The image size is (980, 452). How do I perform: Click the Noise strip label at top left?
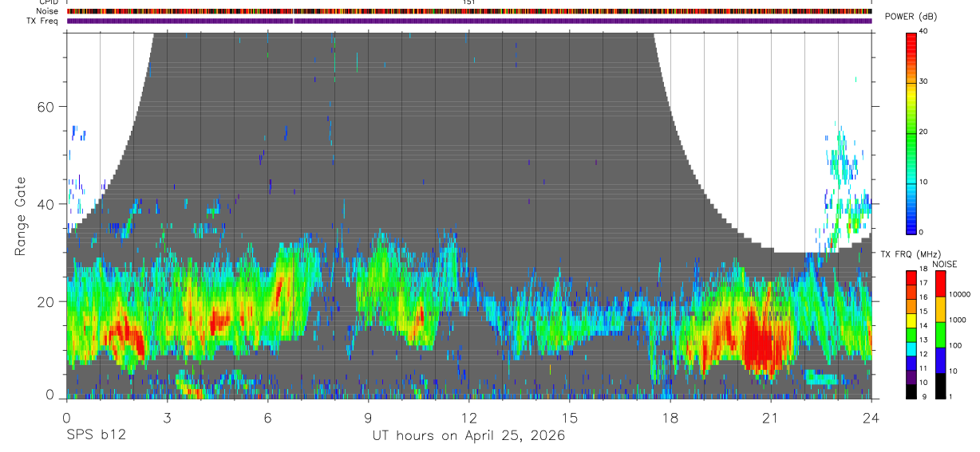tap(47, 11)
